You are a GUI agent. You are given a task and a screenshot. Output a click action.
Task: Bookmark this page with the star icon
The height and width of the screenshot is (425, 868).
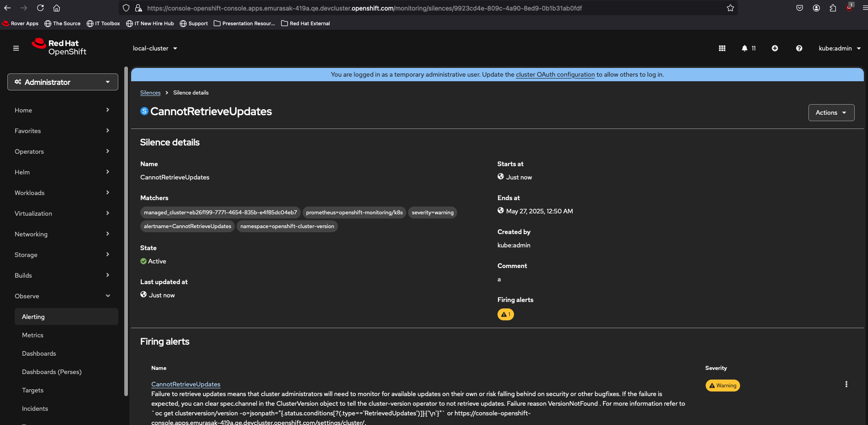pyautogui.click(x=730, y=8)
